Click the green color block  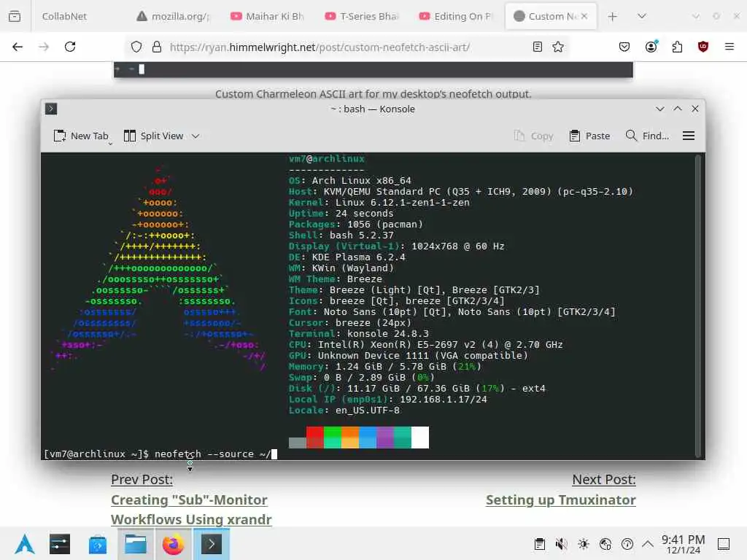pos(333,437)
